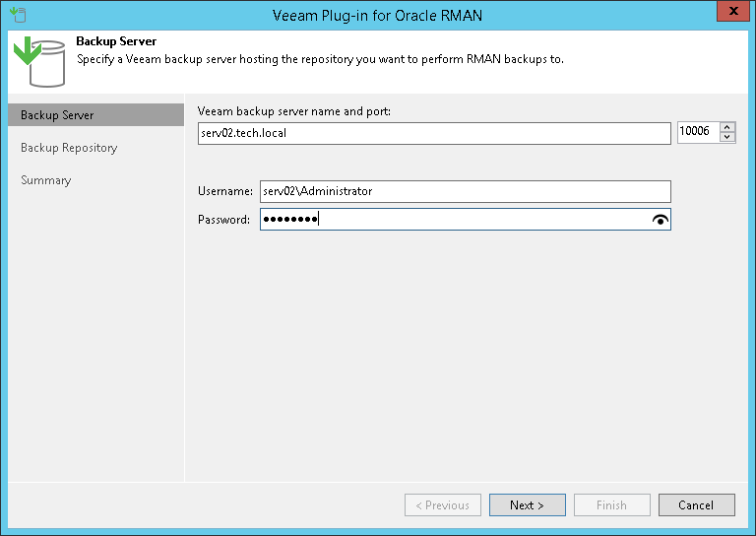The width and height of the screenshot is (756, 536).
Task: Focus the Username text field
Action: click(x=465, y=192)
